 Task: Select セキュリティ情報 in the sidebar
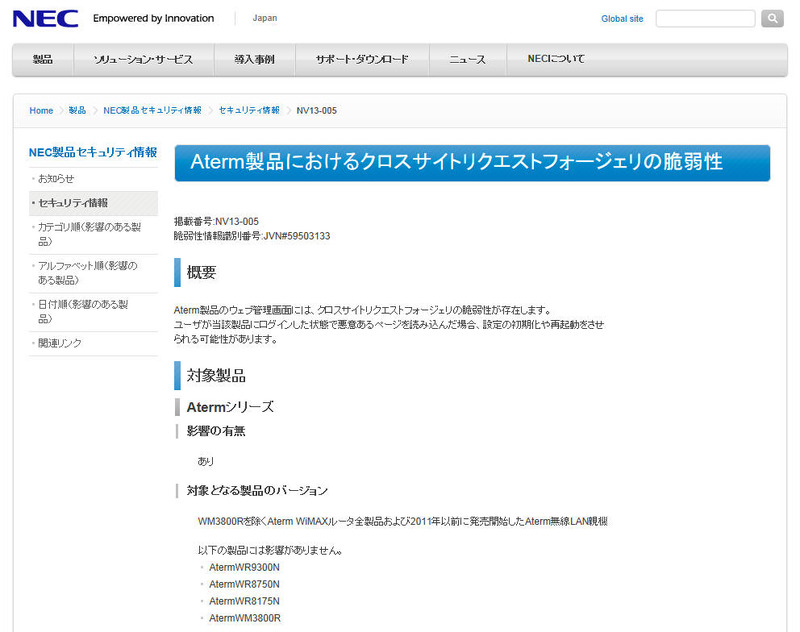coord(73,203)
